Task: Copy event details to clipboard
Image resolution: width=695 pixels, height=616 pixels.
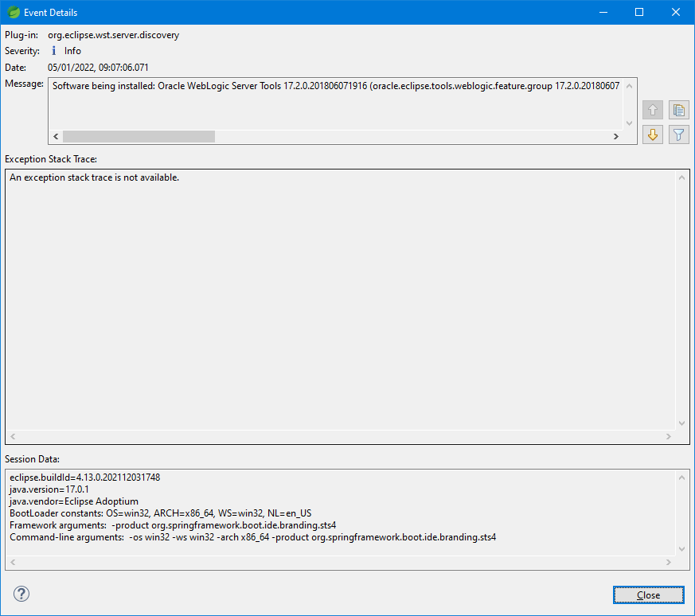Action: tap(678, 110)
